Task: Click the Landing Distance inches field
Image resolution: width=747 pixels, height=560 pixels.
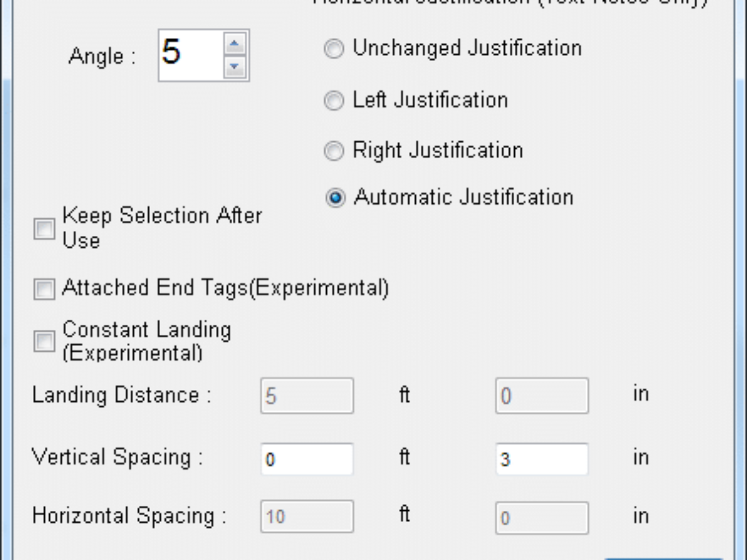Action: 542,396
